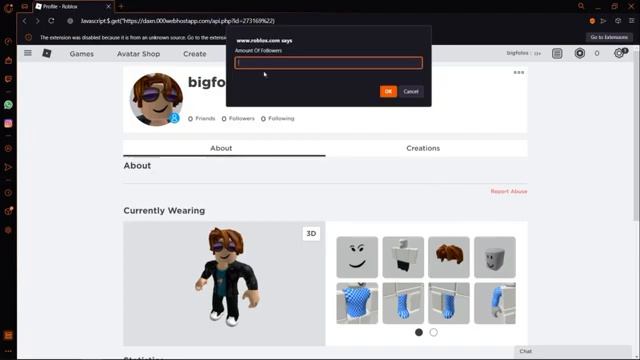Image resolution: width=640 pixels, height=360 pixels.
Task: Open the paper-plane sidebar icon
Action: tap(8, 167)
